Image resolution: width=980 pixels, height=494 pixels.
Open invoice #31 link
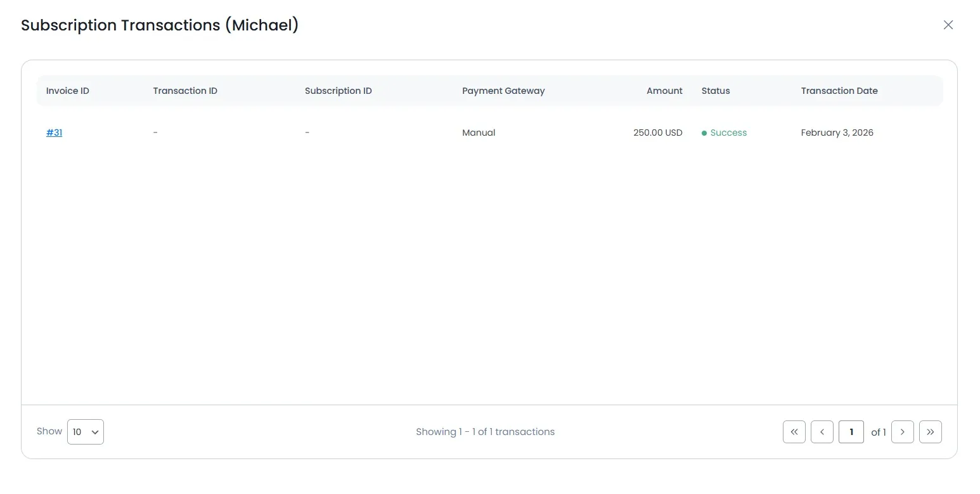(x=54, y=133)
